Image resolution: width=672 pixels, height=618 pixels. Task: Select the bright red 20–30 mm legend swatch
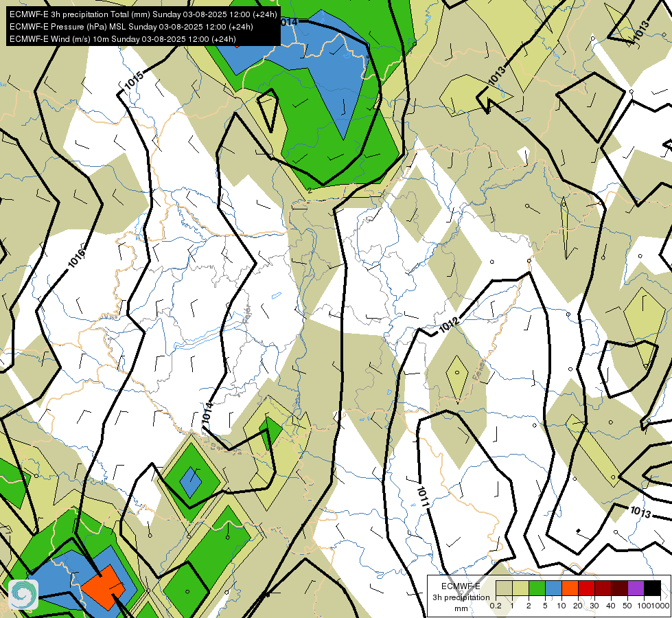586,588
